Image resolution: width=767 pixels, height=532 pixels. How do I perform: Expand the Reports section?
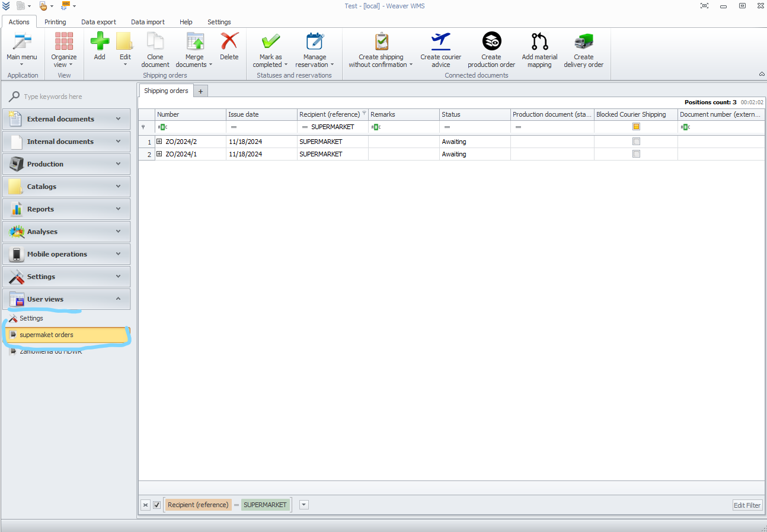click(66, 209)
